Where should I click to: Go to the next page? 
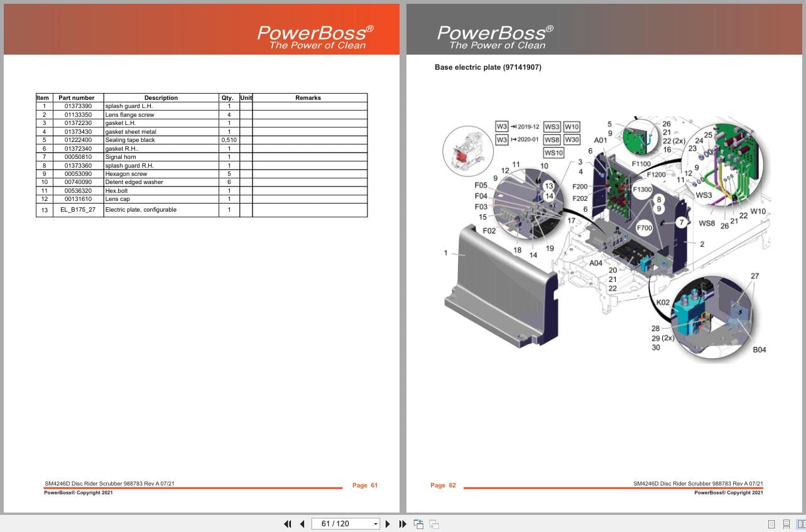[x=388, y=524]
